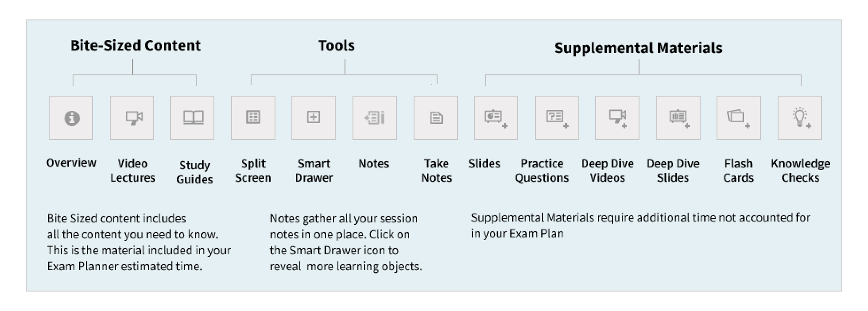This screenshot has width=868, height=311.
Task: Click the Smart Drawer label text
Action: (x=314, y=171)
